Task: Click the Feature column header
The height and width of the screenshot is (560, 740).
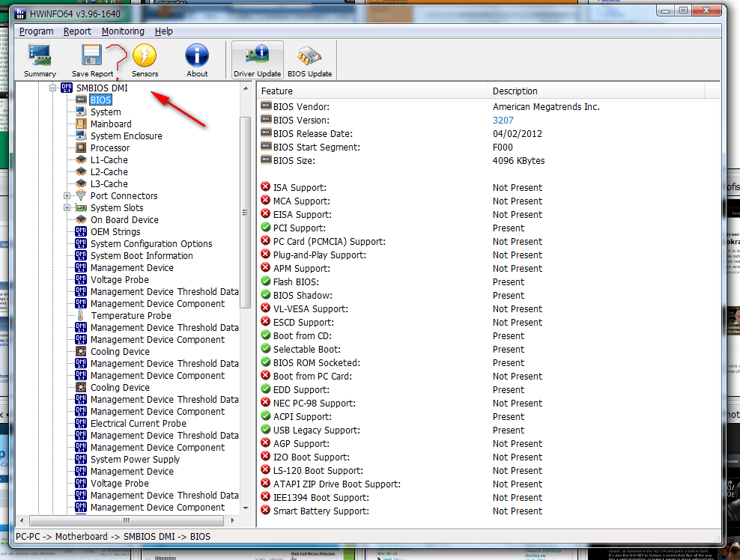Action: coord(373,91)
